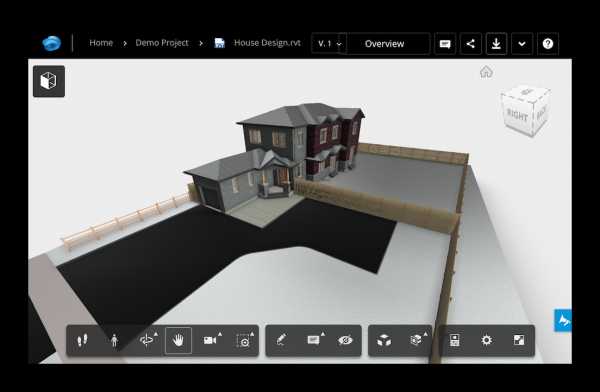The width and height of the screenshot is (600, 392).
Task: Open the properties panel icon
Action: [455, 340]
